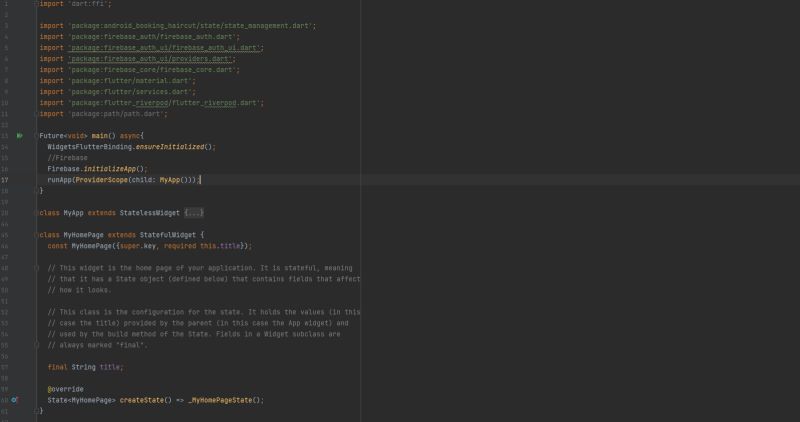The width and height of the screenshot is (800, 422).
Task: Collapse the MyHomePage class fold marker
Action: coord(36,235)
